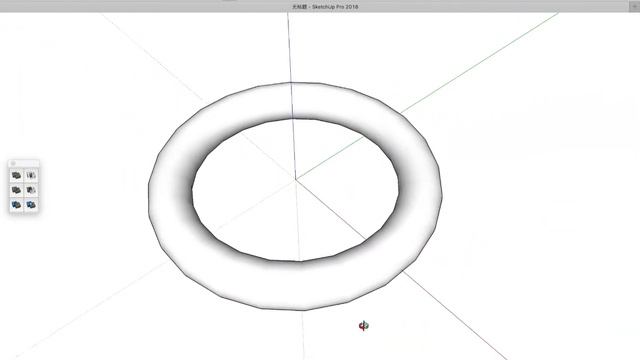Select the Trim solid tool

pyautogui.click(x=16, y=204)
